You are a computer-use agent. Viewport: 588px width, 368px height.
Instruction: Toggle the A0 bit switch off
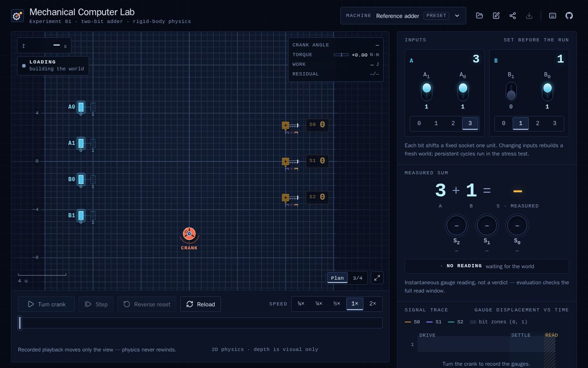point(463,91)
